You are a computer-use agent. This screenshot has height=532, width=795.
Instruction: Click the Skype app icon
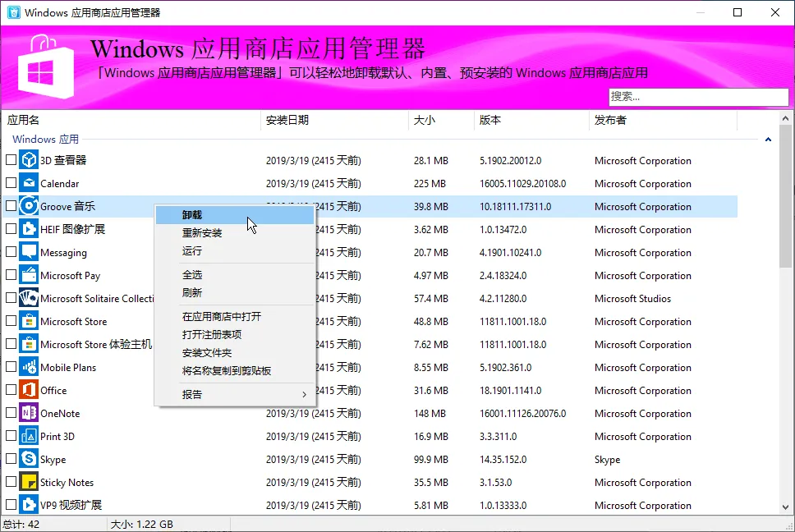29,459
